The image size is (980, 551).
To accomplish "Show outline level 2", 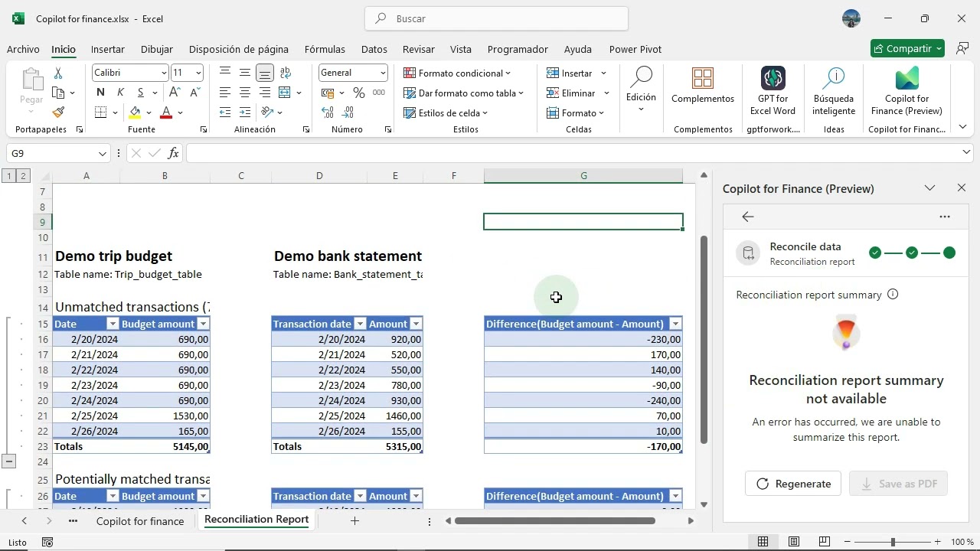I will (x=23, y=176).
